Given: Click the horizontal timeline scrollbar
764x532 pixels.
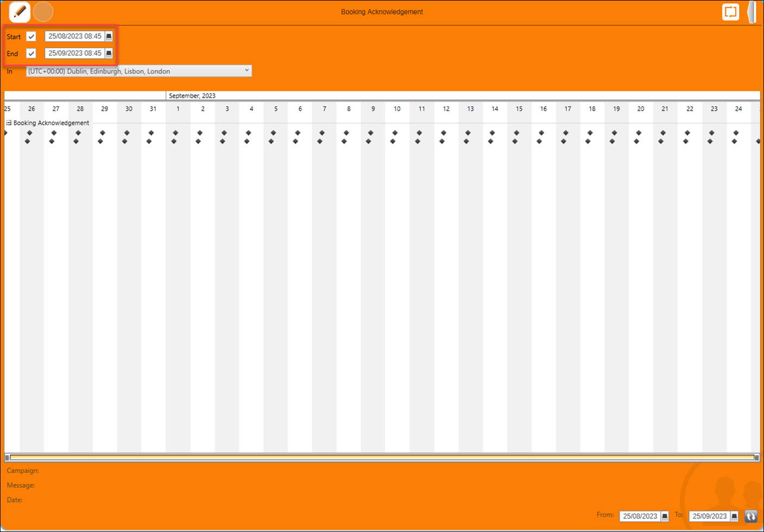Looking at the screenshot, I should (382, 458).
